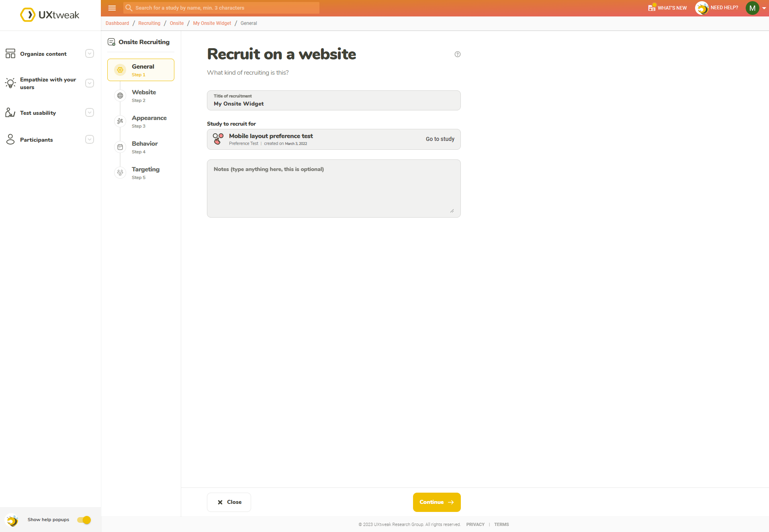
Task: Click the Website step globe icon
Action: [x=120, y=96]
